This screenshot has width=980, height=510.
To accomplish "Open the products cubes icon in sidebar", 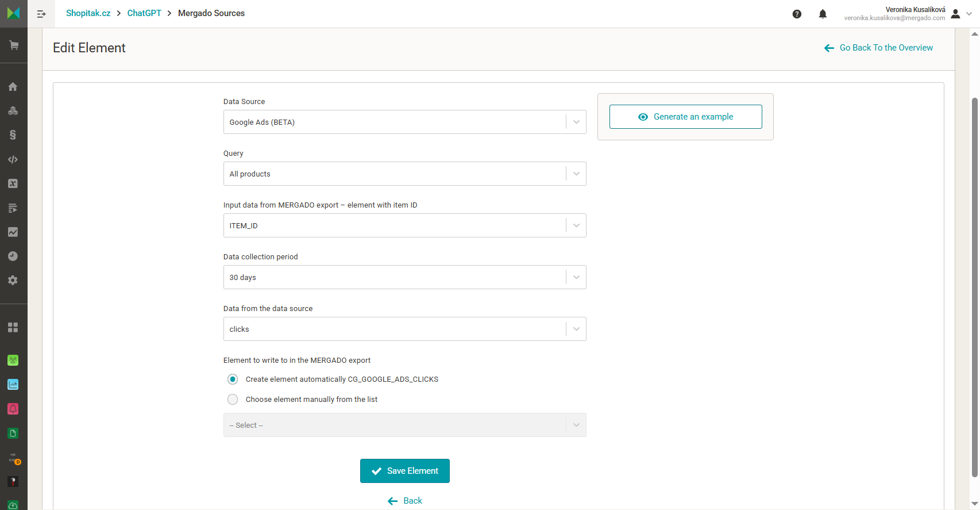I will point(13,110).
